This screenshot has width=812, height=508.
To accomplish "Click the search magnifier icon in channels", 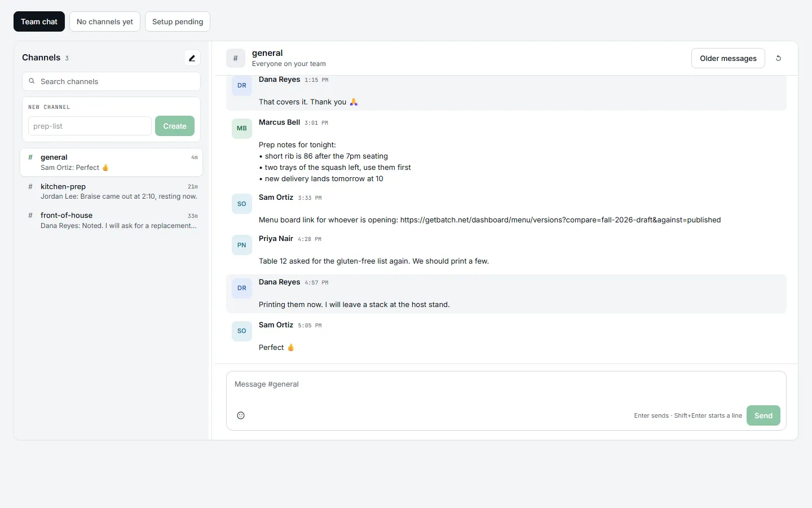I will pyautogui.click(x=32, y=81).
